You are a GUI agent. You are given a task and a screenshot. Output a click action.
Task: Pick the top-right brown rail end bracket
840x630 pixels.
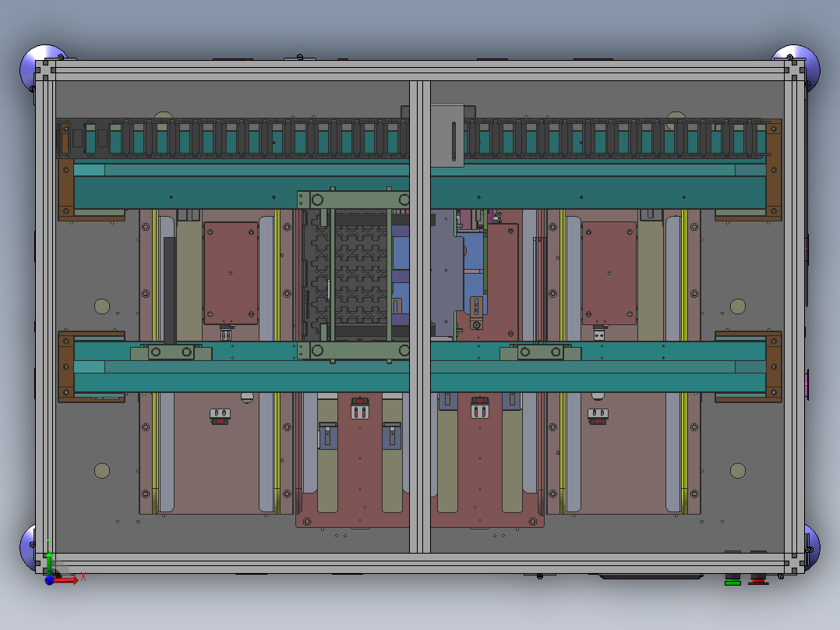pos(774,170)
